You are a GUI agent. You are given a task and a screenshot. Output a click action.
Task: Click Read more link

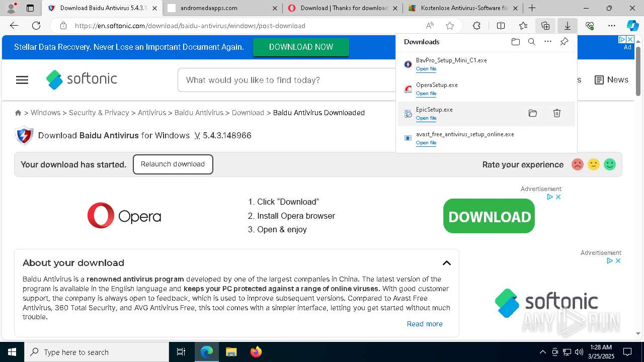tap(425, 324)
